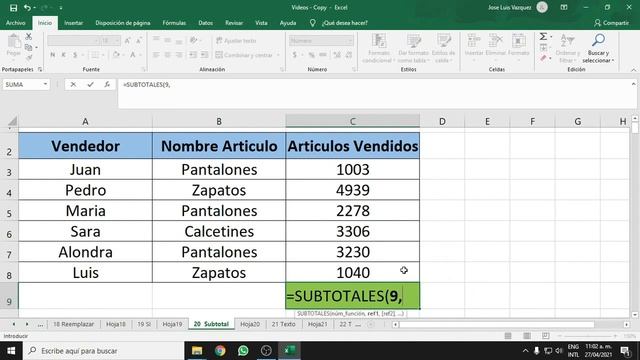Open WhatsApp from the Windows taskbar
Image resolution: width=640 pixels, height=360 pixels.
click(243, 351)
